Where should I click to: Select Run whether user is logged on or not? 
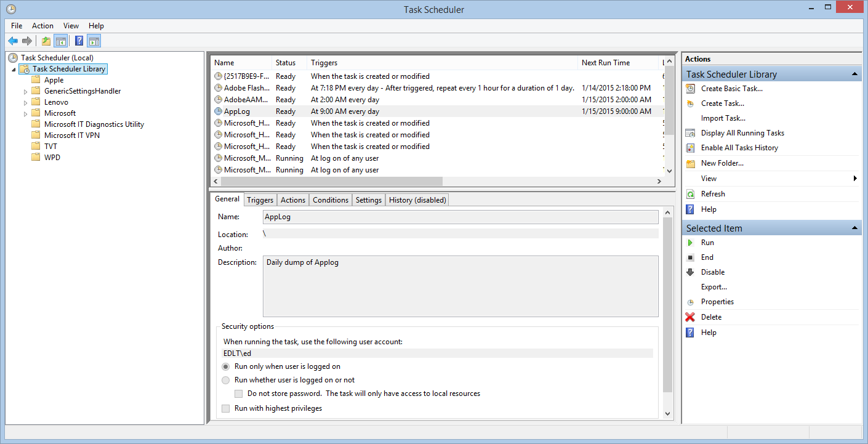point(226,380)
